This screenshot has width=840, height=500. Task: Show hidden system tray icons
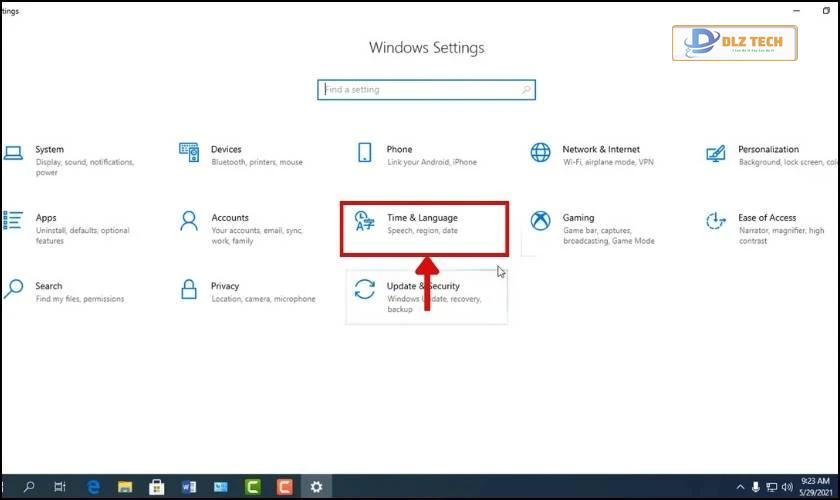click(x=740, y=487)
